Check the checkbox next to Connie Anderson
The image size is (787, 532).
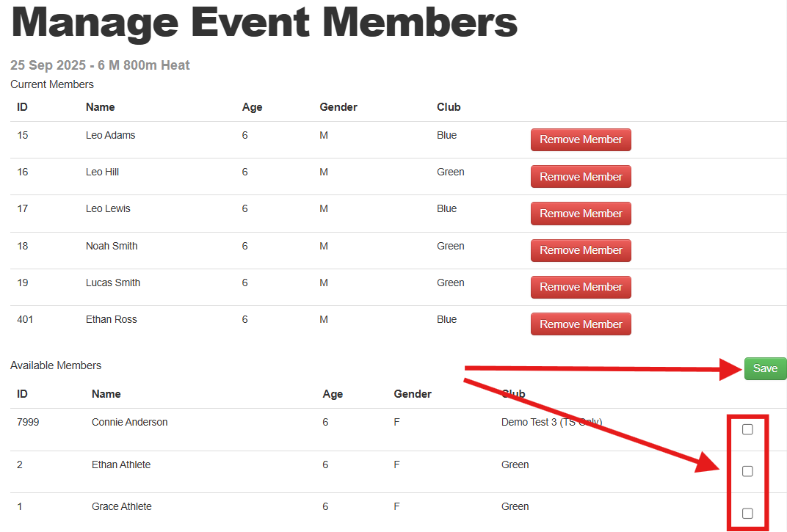click(x=747, y=429)
